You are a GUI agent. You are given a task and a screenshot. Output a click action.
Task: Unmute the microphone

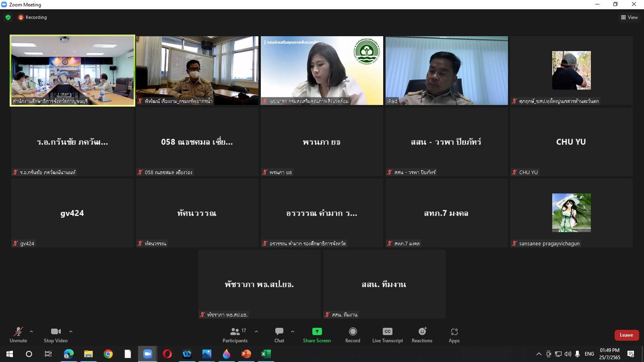(19, 335)
